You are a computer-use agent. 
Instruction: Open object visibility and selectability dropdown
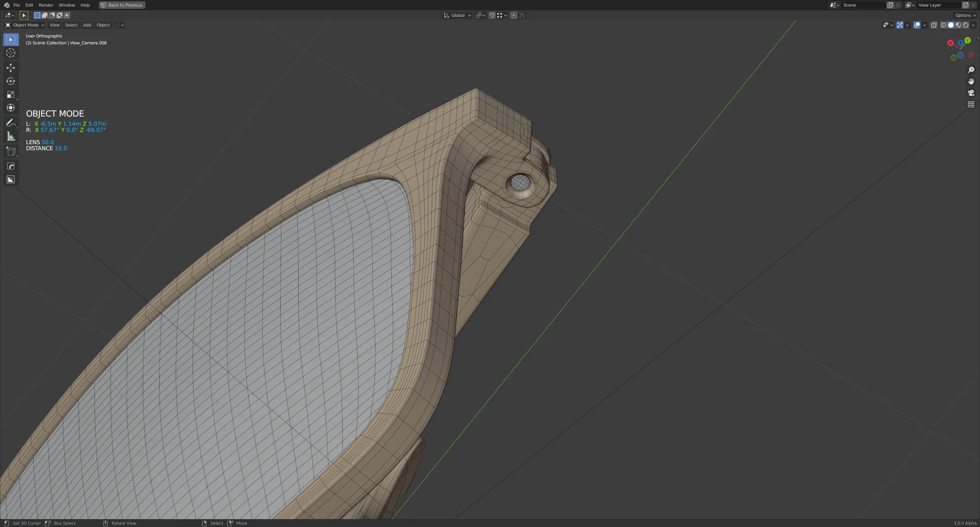click(888, 25)
